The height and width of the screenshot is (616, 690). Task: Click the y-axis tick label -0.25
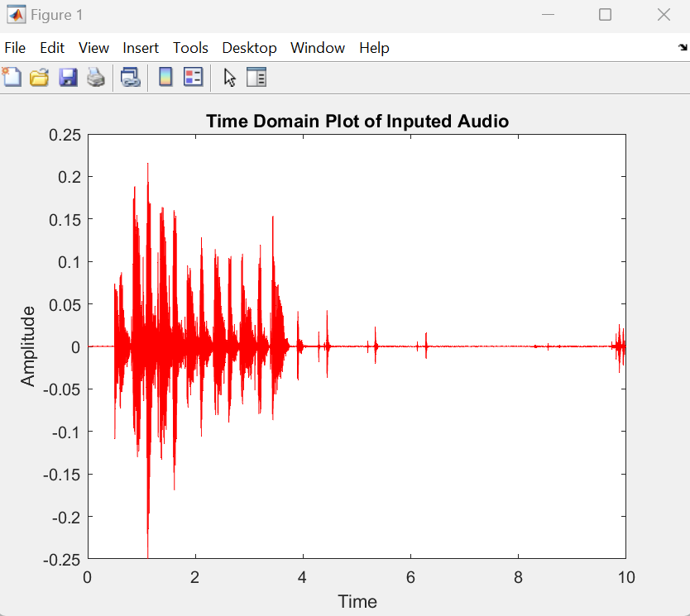click(62, 560)
